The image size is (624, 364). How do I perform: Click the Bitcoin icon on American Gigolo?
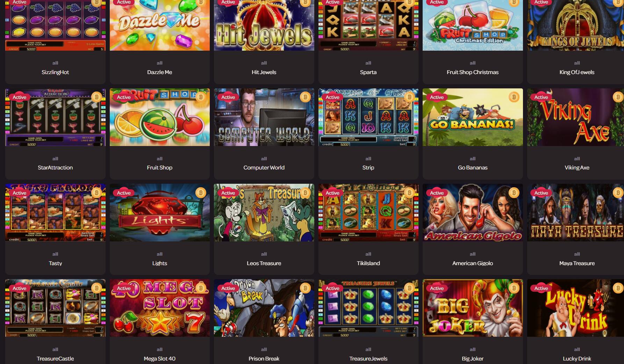[x=514, y=192]
